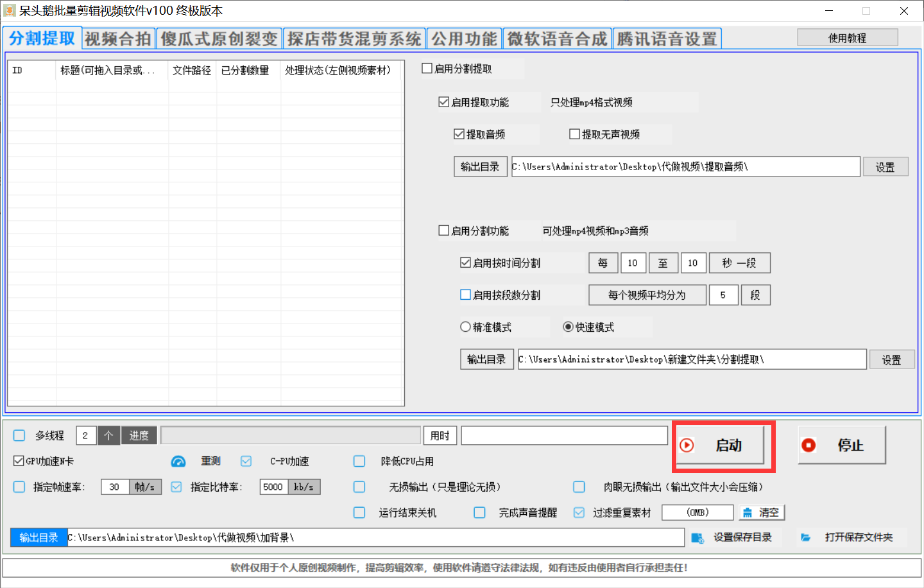The height and width of the screenshot is (588, 924).
Task: Click 设置 next to 提取音频 path
Action: point(886,167)
